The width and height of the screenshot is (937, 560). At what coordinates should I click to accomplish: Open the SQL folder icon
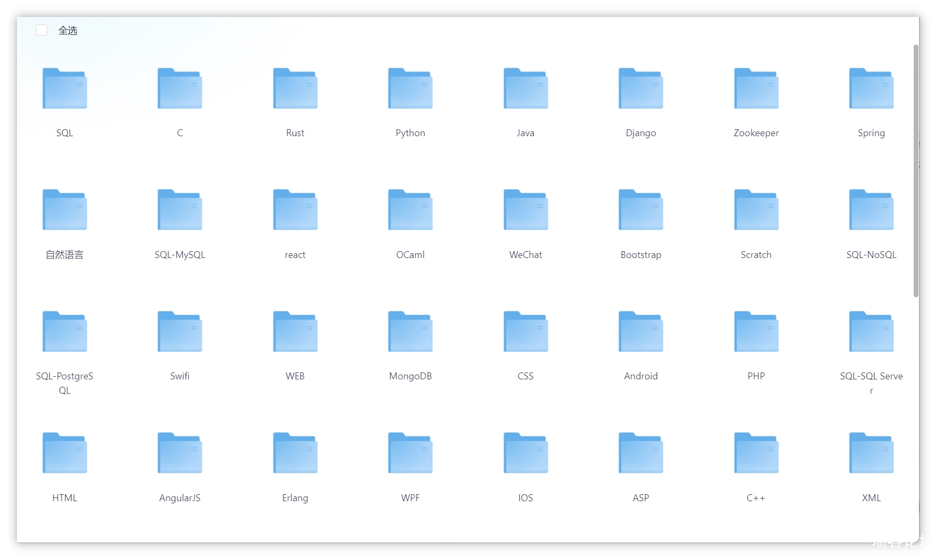tap(65, 88)
